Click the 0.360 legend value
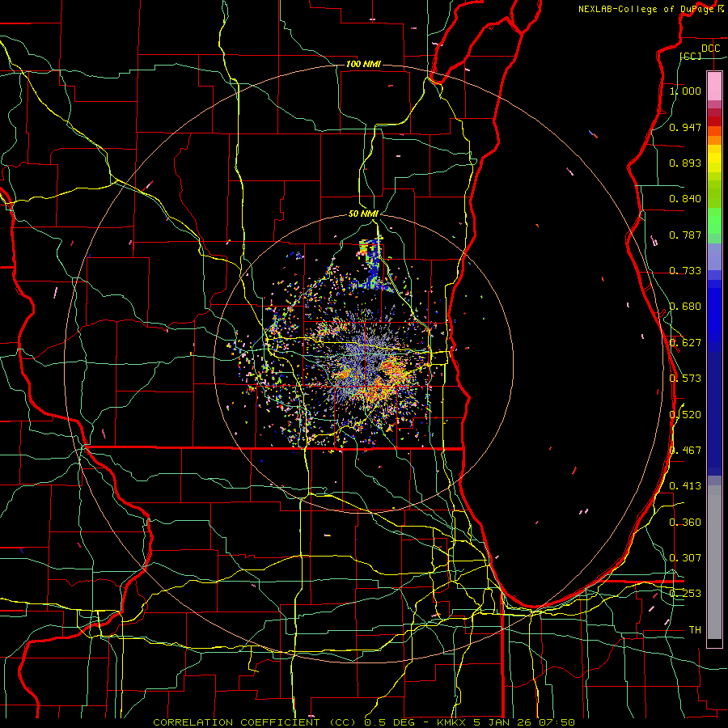This screenshot has width=728, height=728. [685, 523]
